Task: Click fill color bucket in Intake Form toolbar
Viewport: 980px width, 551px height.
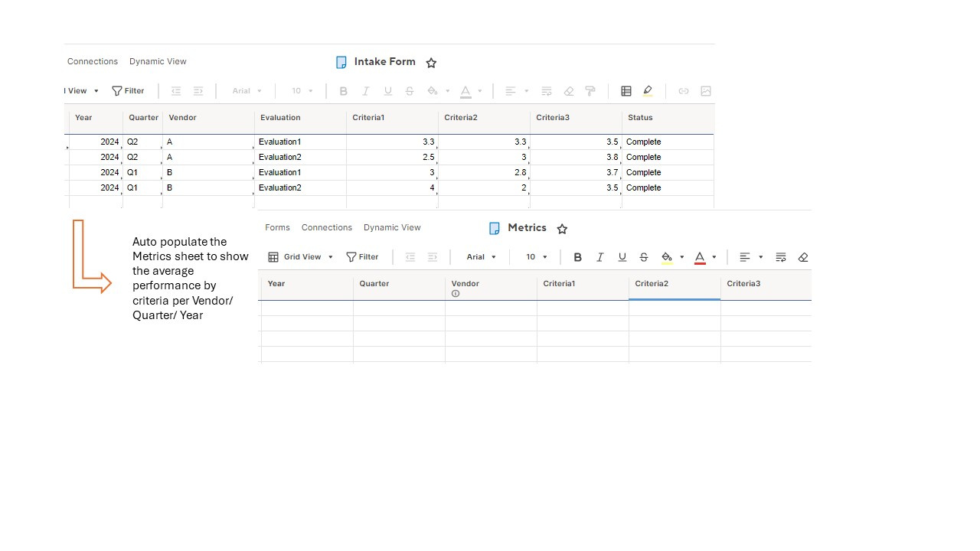Action: 433,91
